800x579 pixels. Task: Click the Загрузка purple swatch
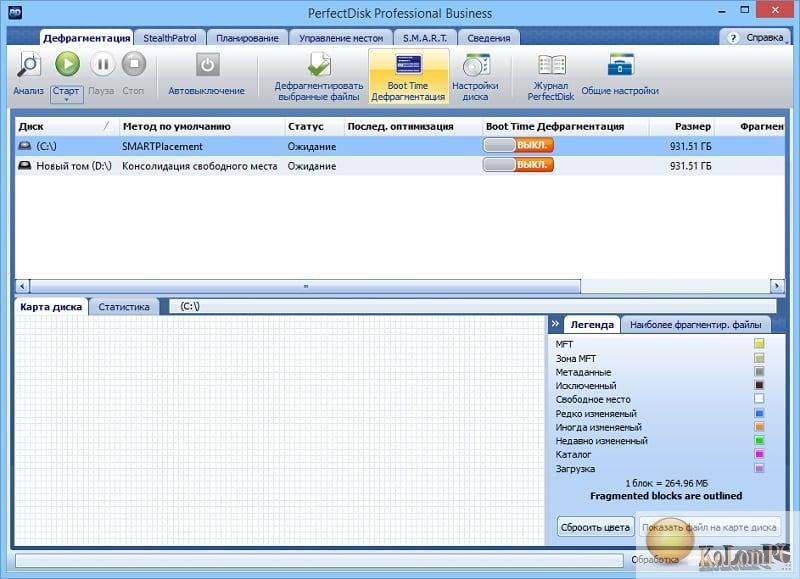click(759, 468)
